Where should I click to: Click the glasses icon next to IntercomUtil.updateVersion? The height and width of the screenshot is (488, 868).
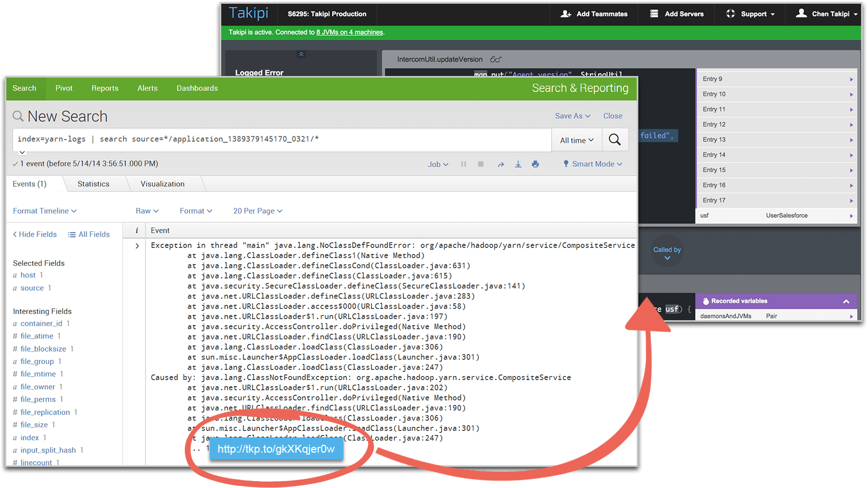(x=496, y=60)
